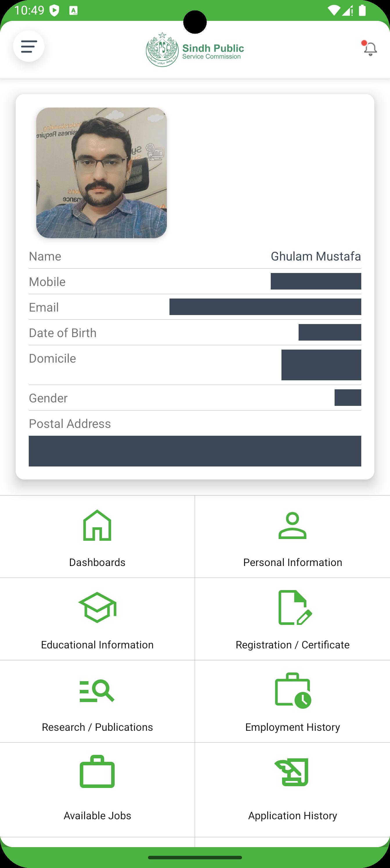
Task: Tap the battery icon in status bar
Action: (362, 10)
